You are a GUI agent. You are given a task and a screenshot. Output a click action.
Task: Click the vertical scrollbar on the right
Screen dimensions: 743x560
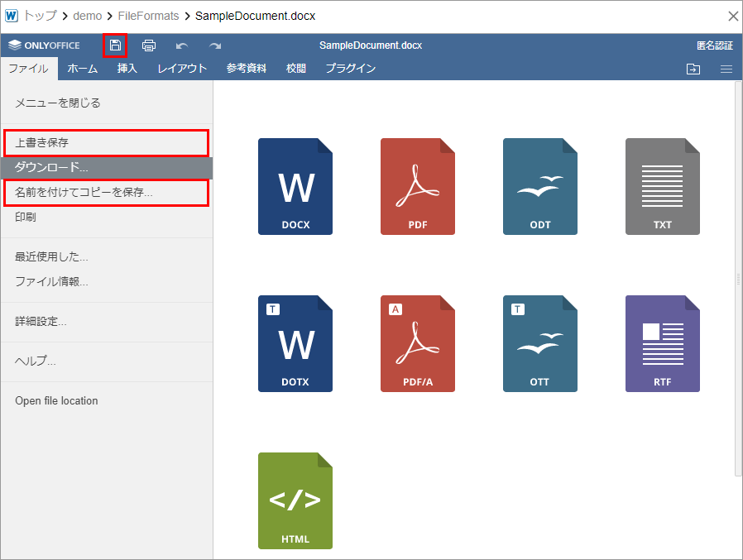[738, 279]
